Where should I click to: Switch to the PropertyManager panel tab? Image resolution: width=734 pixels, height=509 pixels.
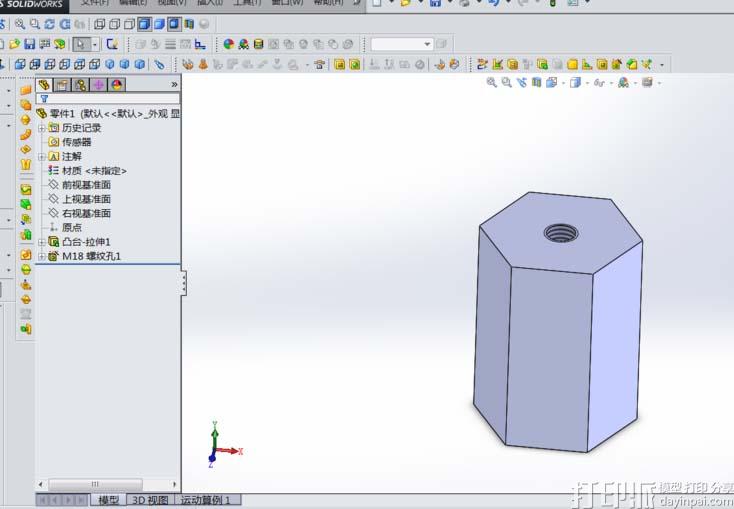[62, 85]
